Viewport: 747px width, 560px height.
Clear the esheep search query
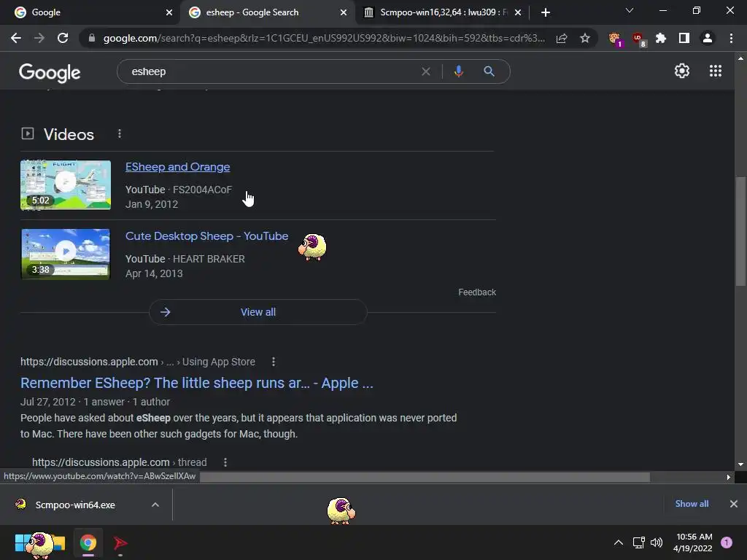point(426,71)
